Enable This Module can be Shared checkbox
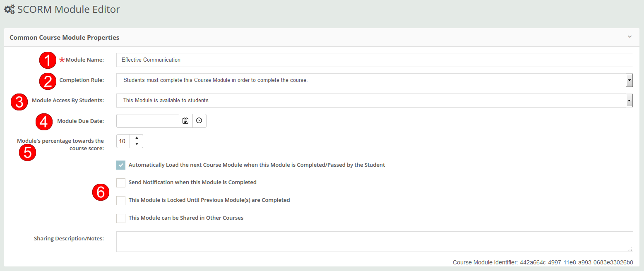 (x=121, y=218)
